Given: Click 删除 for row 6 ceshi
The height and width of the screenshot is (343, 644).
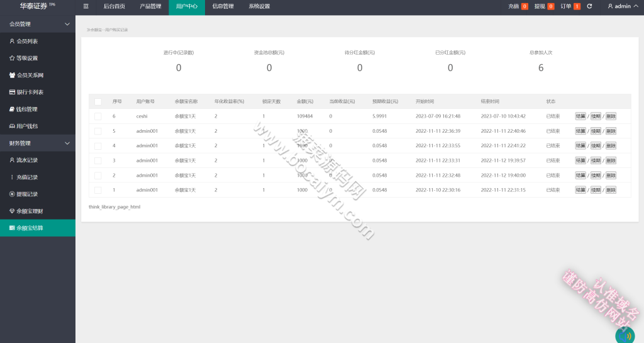Looking at the screenshot, I should point(611,116).
